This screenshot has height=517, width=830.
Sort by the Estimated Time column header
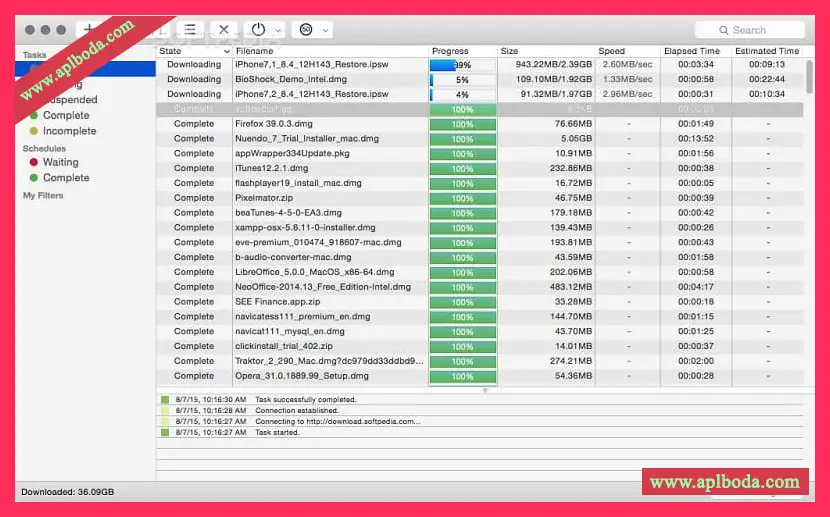coord(767,51)
